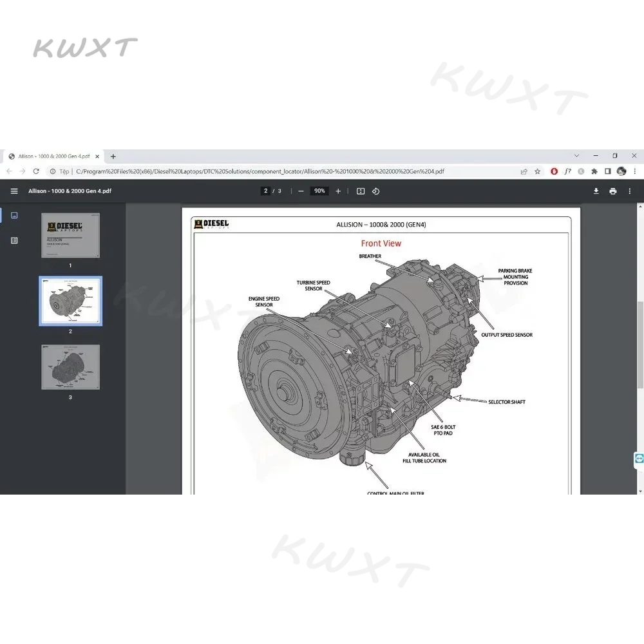The height and width of the screenshot is (644, 644).
Task: Select the Allison 1000 & 2000 Gen 4.pdf tab
Action: click(x=53, y=156)
